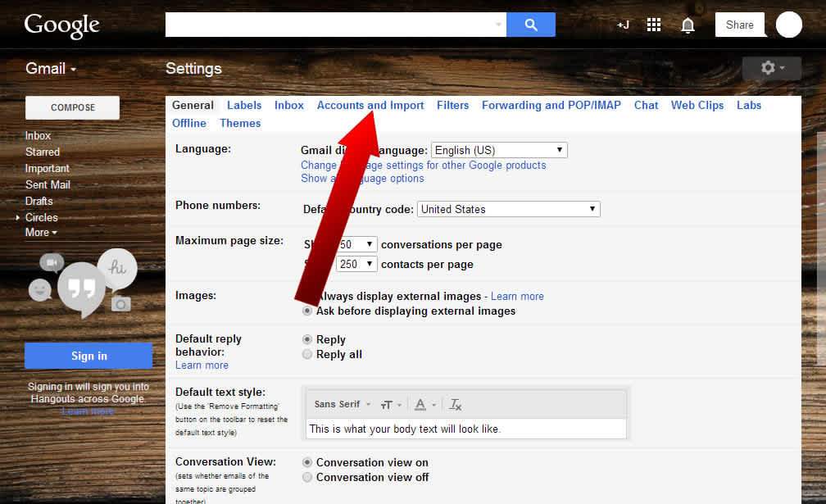The image size is (826, 504).
Task: Click the Hangouts 'hi' speech bubble
Action: pyautogui.click(x=117, y=269)
